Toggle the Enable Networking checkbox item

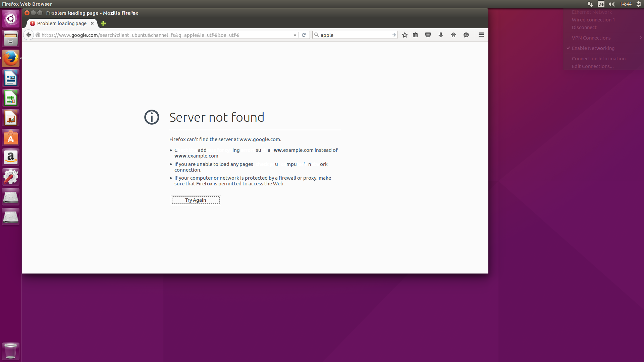tap(593, 48)
